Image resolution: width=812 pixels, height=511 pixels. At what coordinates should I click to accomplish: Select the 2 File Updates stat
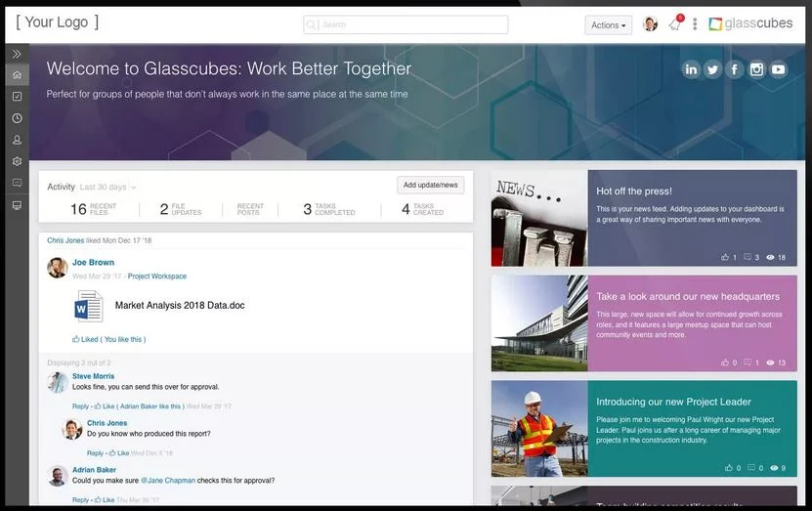pos(180,209)
